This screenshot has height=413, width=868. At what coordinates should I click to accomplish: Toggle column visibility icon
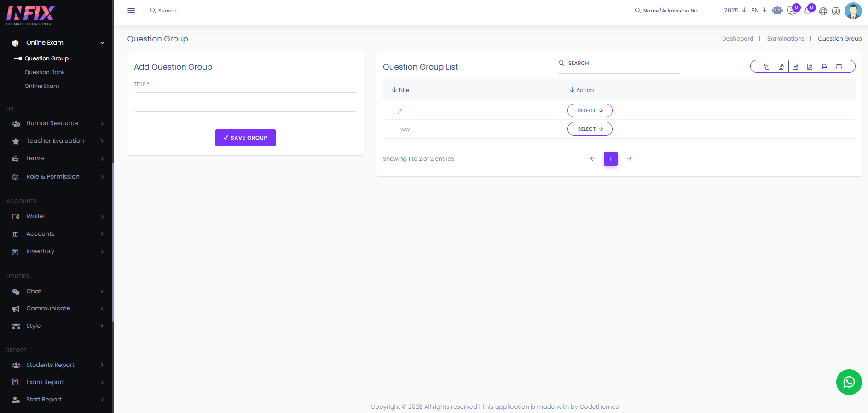tap(839, 67)
